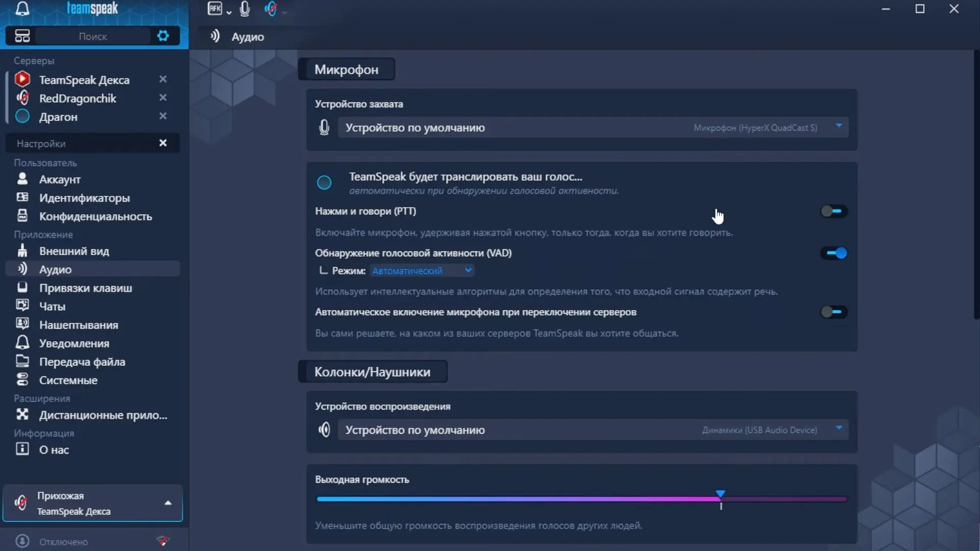Set output volume to maximum on slider

tap(846, 499)
